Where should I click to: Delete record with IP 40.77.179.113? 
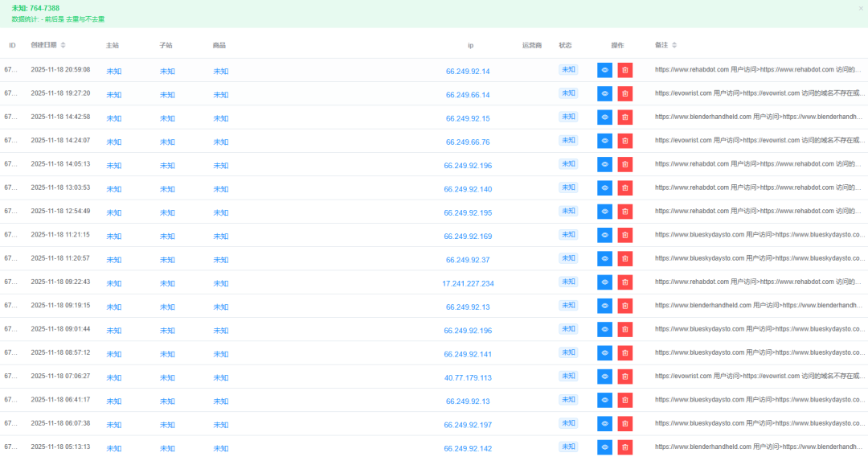[x=625, y=376]
